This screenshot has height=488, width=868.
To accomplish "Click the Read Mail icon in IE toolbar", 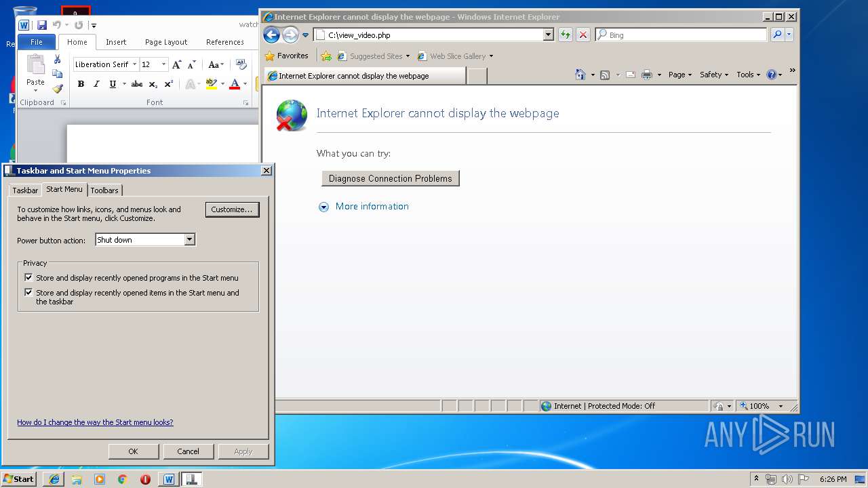I will tap(630, 75).
